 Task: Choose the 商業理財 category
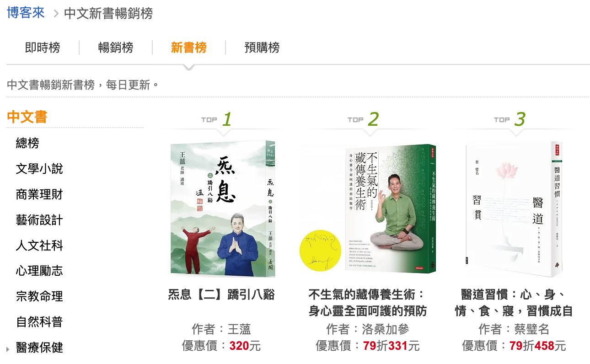point(39,195)
